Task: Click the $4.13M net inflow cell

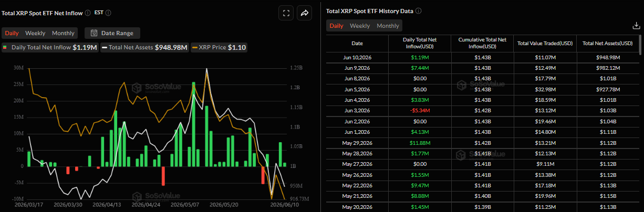Action: 420,132
